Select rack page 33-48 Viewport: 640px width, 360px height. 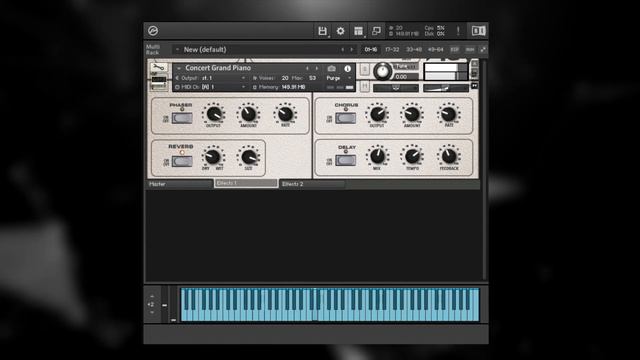(x=413, y=49)
